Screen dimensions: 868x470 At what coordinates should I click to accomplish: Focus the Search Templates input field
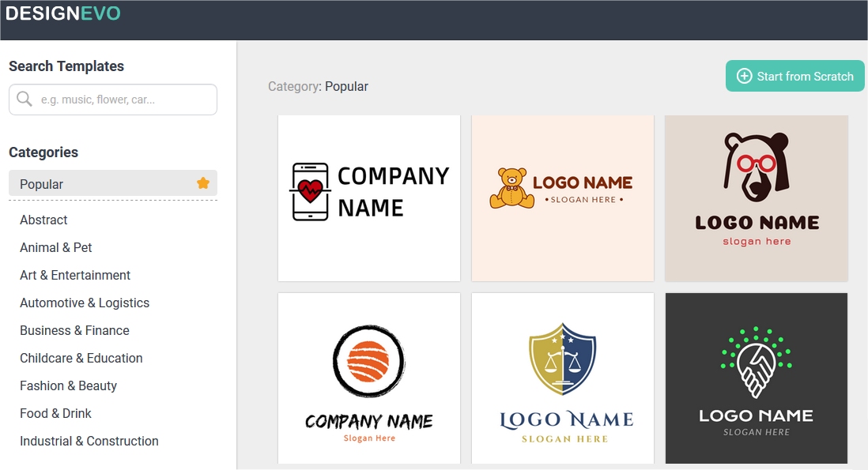pyautogui.click(x=113, y=100)
